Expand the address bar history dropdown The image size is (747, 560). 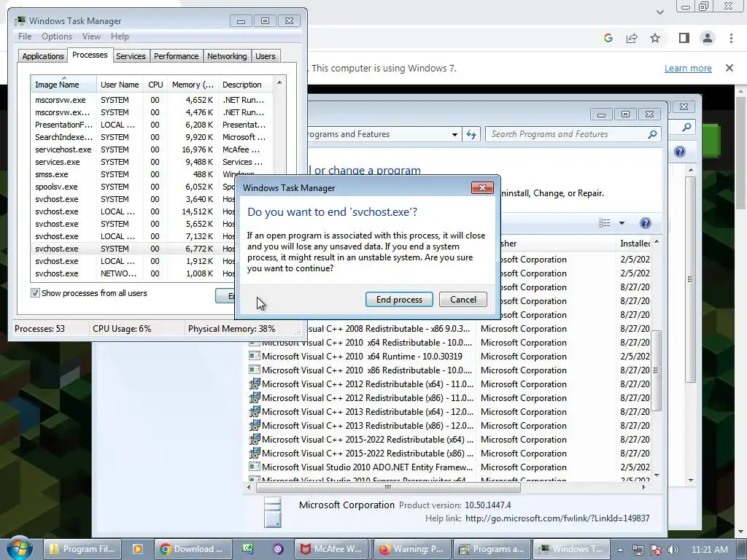tap(454, 134)
